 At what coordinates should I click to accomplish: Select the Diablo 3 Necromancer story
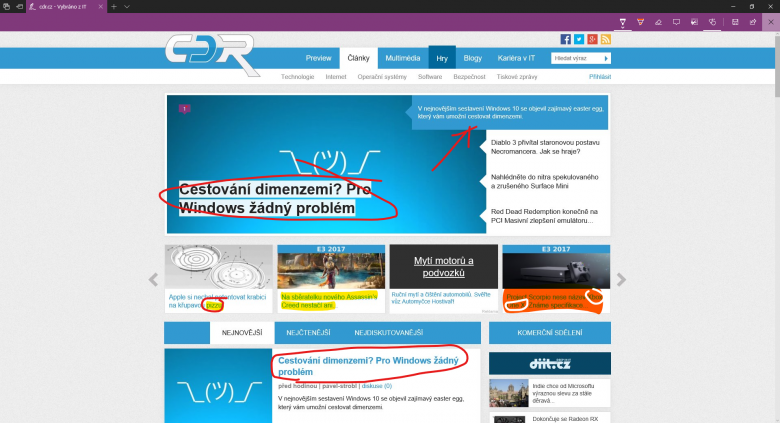tap(545, 147)
